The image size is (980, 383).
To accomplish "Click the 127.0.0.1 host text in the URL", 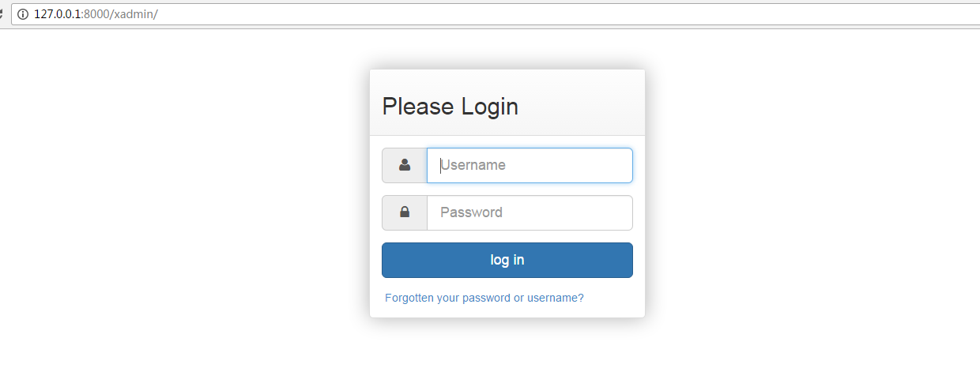I will (58, 14).
